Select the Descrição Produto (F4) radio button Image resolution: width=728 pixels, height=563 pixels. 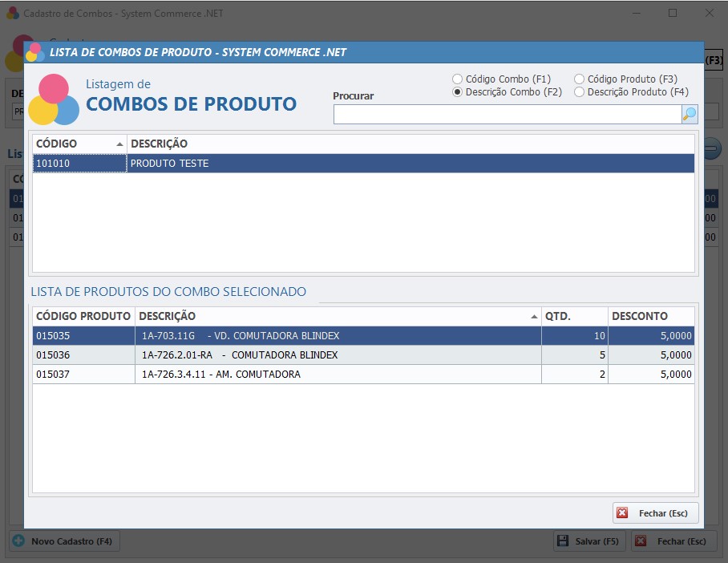point(578,91)
